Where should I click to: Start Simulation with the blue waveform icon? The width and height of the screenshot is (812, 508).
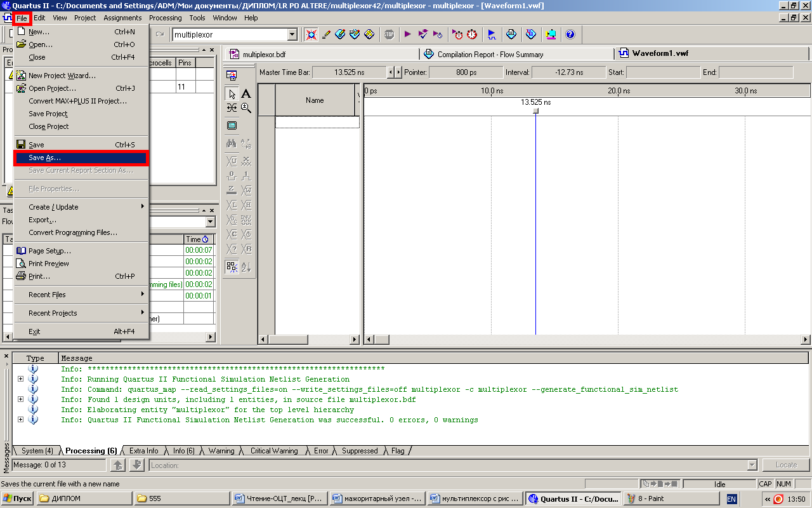[492, 34]
